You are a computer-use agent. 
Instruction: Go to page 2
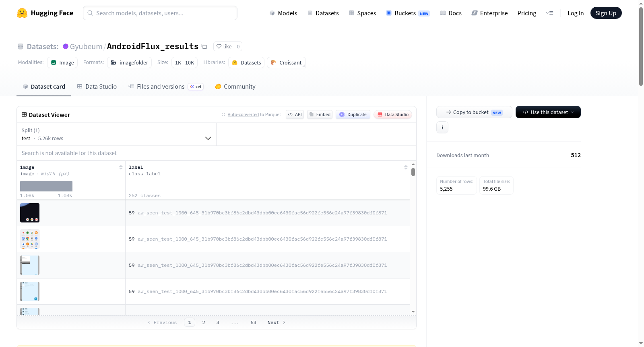pos(204,322)
